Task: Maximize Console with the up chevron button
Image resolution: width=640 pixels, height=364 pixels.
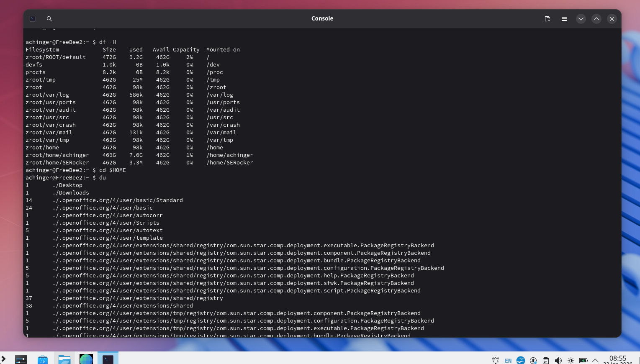Action: click(x=596, y=19)
